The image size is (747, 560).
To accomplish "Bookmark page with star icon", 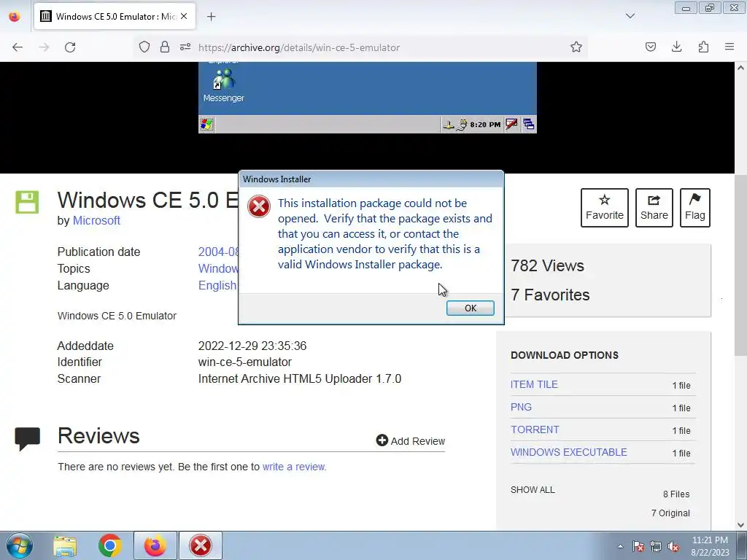I will pyautogui.click(x=576, y=47).
